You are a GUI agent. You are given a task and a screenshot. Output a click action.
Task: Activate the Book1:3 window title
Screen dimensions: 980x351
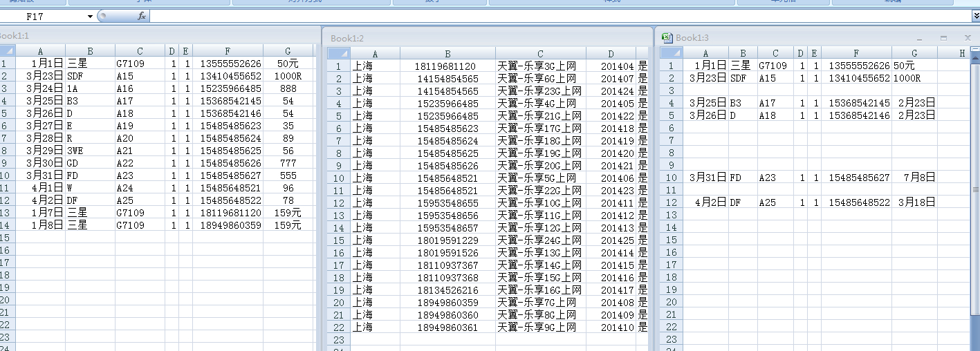click(692, 38)
